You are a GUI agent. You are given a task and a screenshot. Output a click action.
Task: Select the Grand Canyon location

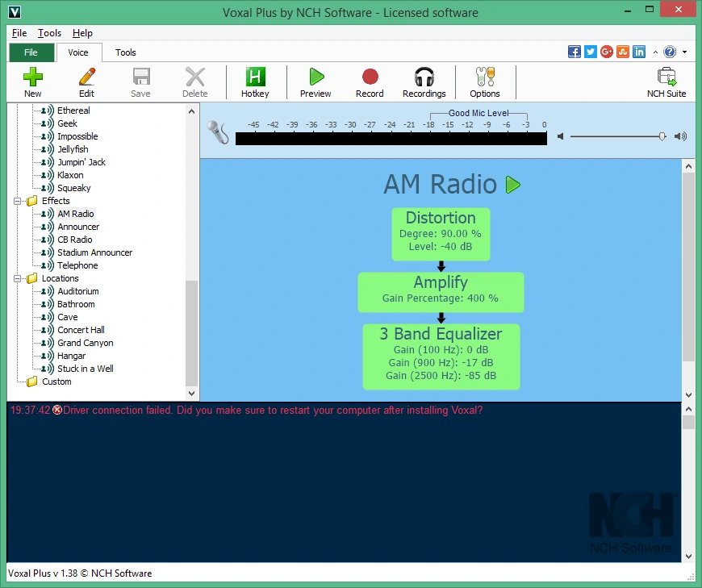click(x=85, y=344)
